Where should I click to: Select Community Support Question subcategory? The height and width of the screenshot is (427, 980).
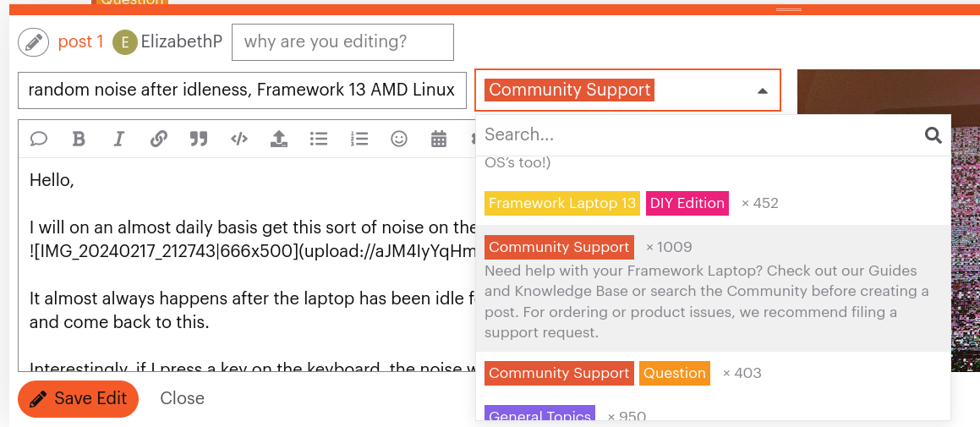[x=713, y=373]
